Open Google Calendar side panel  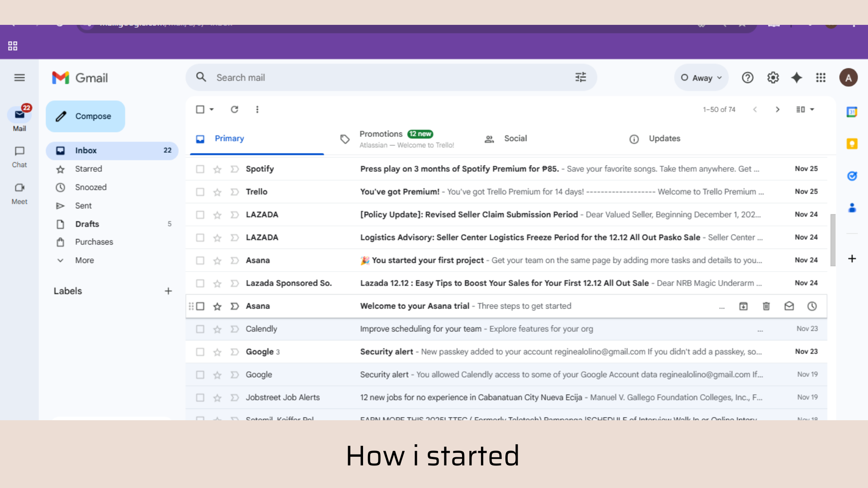pyautogui.click(x=852, y=112)
